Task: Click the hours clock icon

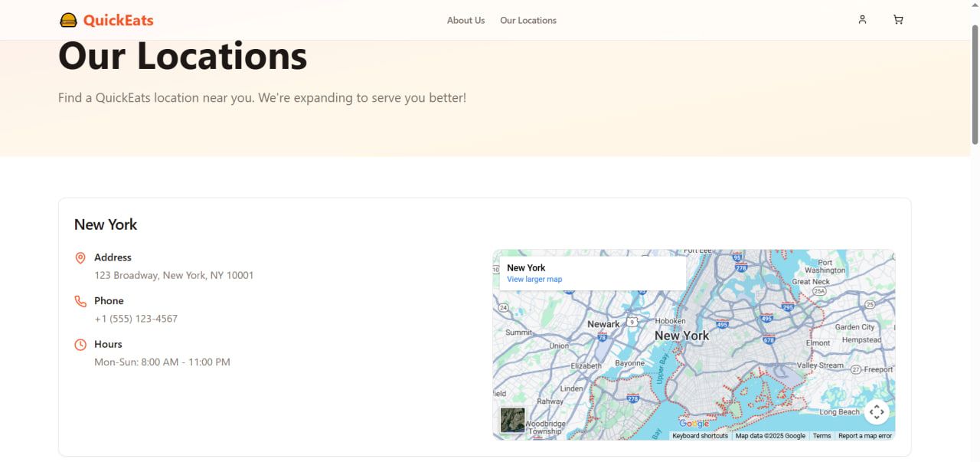Action: 80,345
